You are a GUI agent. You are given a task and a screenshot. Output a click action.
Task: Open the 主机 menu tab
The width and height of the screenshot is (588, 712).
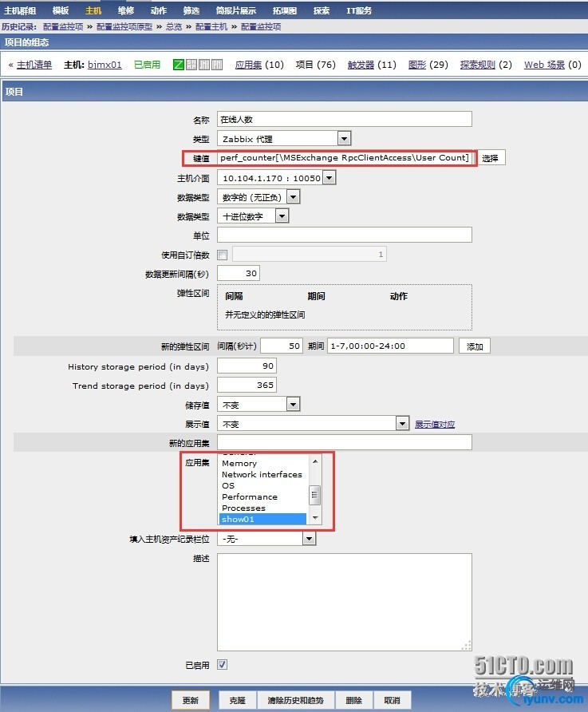click(93, 10)
